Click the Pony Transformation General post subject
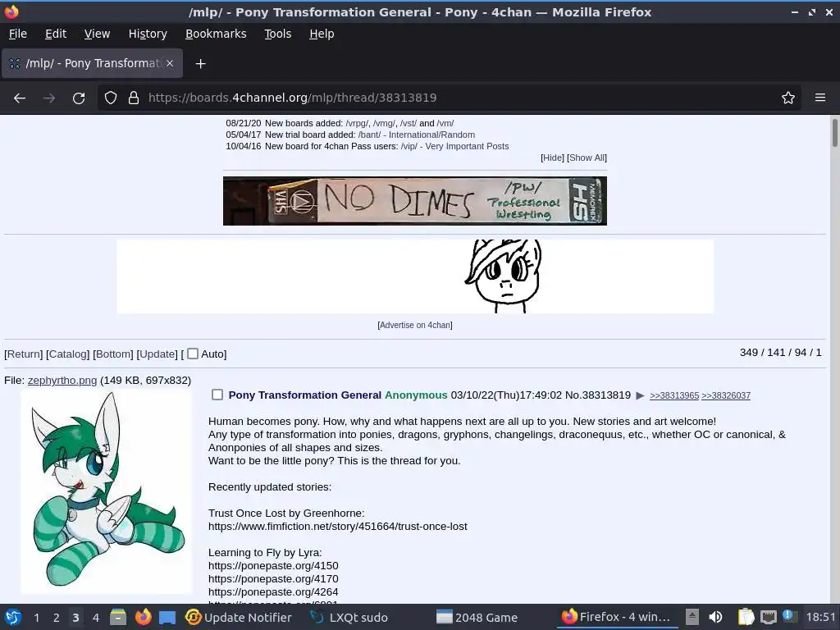 coord(305,395)
